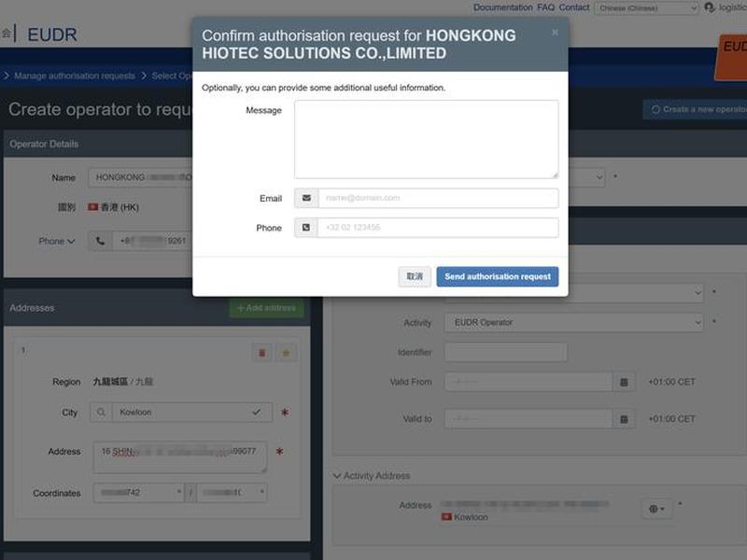Viewport: 747px width, 560px height.
Task: Open the Phone type dropdown
Action: (x=57, y=242)
